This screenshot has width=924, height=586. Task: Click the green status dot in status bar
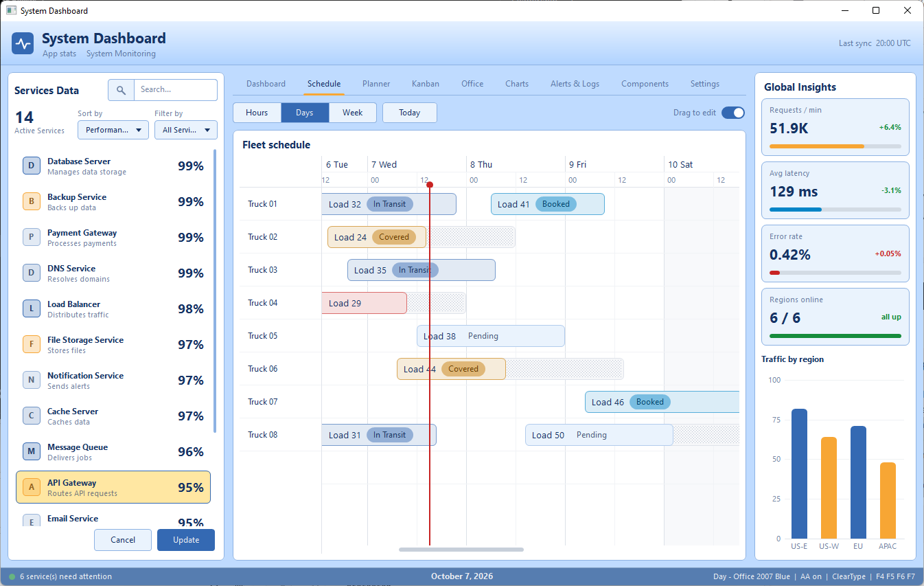point(12,576)
